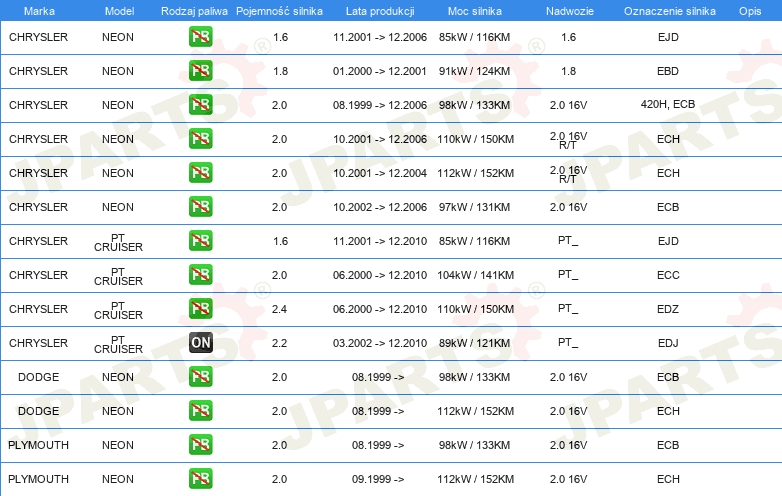782x496 pixels.
Task: Click petrol icon in PT Cruiser 1.6 row
Action: [200, 241]
